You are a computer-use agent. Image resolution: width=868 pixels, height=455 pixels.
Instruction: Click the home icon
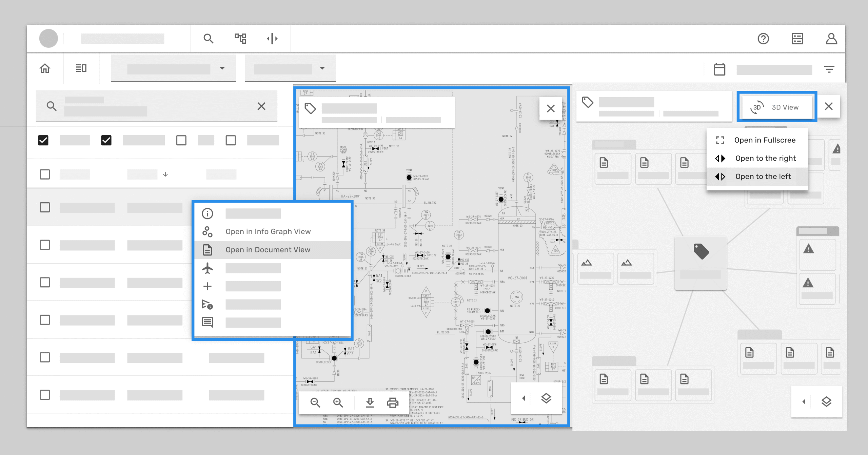45,68
